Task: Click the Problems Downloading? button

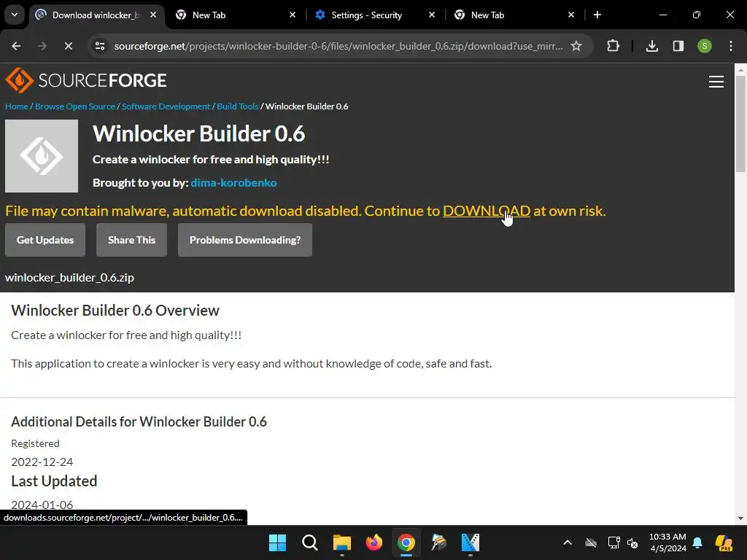Action: click(x=245, y=240)
